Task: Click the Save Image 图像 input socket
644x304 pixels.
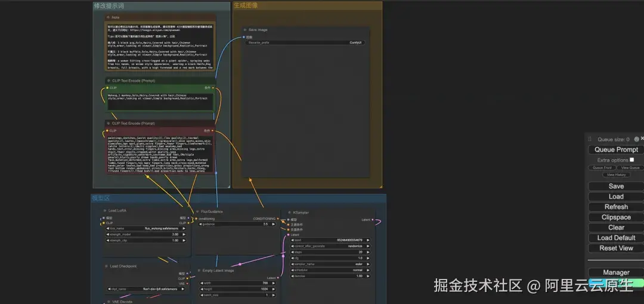Action: (244, 37)
